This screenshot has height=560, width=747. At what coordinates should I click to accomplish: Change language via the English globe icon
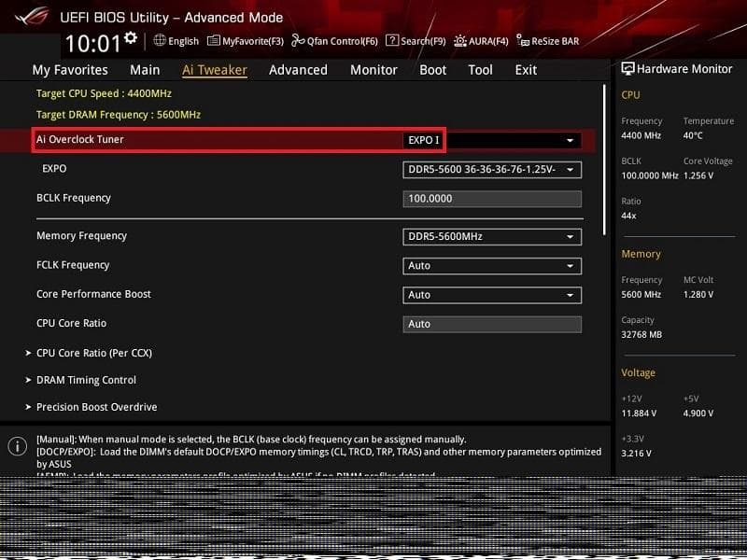point(160,40)
